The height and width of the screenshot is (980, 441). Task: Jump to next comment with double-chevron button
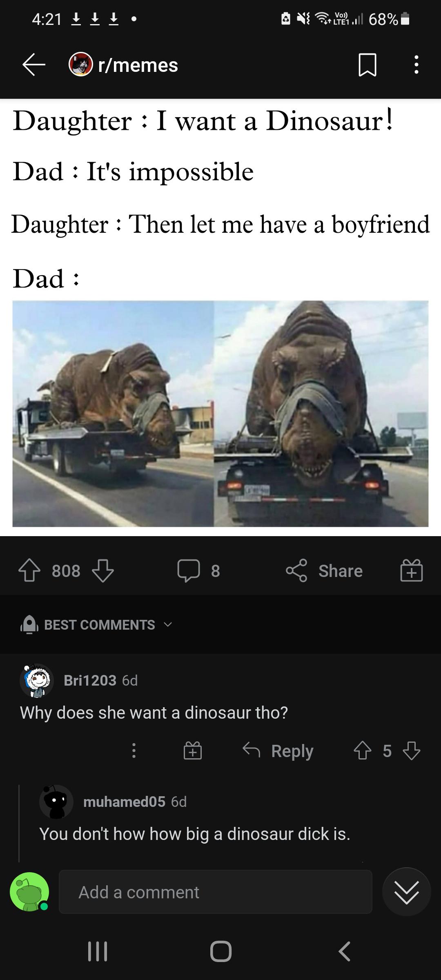pyautogui.click(x=407, y=892)
